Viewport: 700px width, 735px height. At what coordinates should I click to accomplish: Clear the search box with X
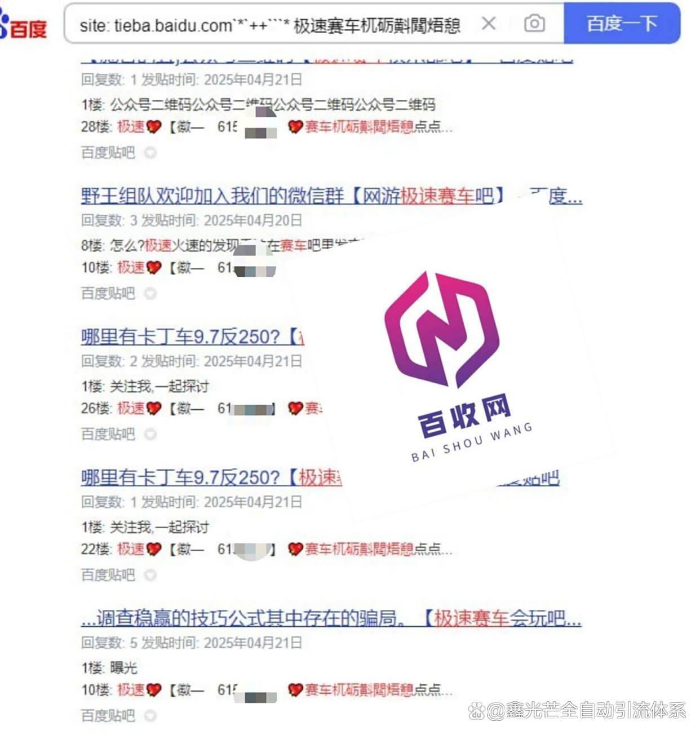point(489,24)
